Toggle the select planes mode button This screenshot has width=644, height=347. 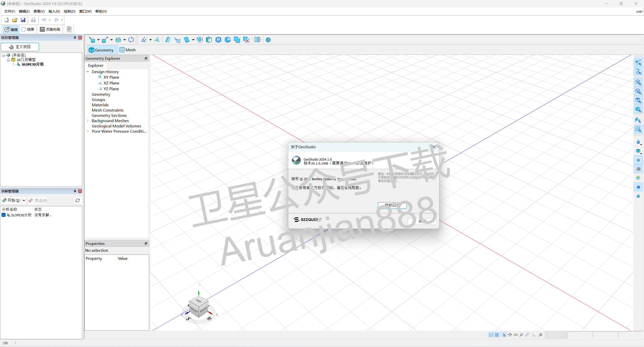pos(638,120)
